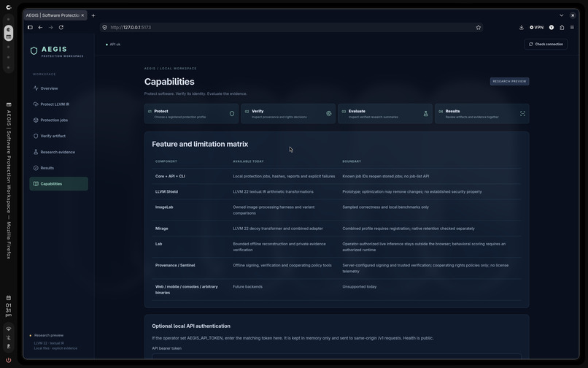The height and width of the screenshot is (368, 588).
Task: Open the 02 Verify step card
Action: point(288,114)
